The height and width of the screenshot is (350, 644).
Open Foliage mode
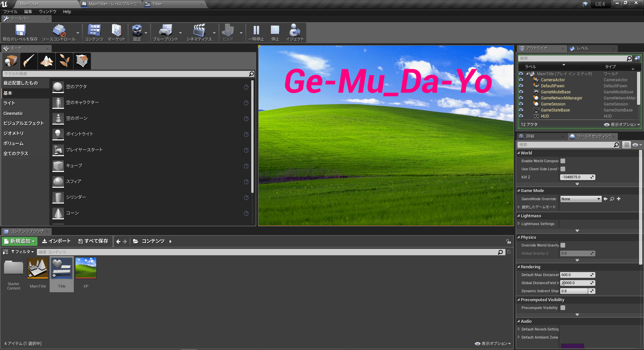pos(64,61)
